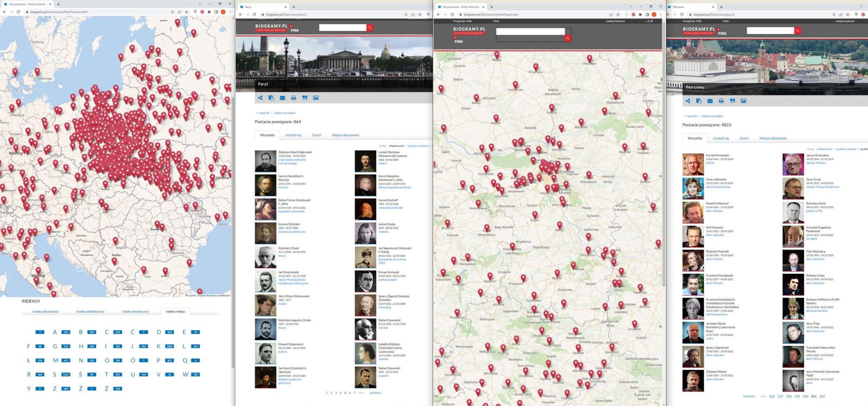
Task: Open the image gallery icon on Paryż page
Action: 316,98
